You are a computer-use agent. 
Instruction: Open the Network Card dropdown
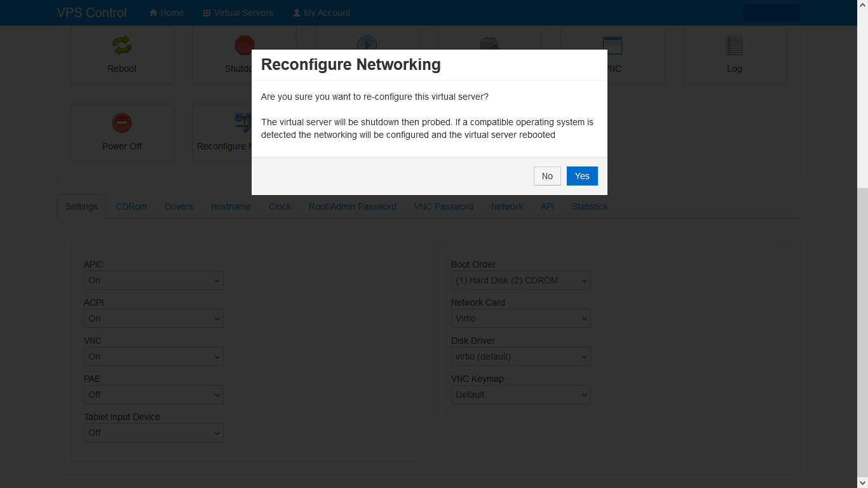point(521,318)
